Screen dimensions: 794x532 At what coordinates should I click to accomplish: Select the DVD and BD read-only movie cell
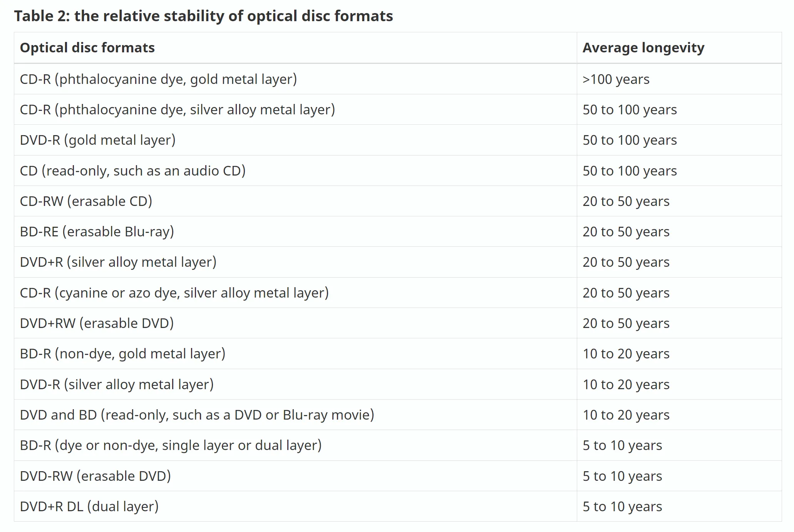point(197,415)
